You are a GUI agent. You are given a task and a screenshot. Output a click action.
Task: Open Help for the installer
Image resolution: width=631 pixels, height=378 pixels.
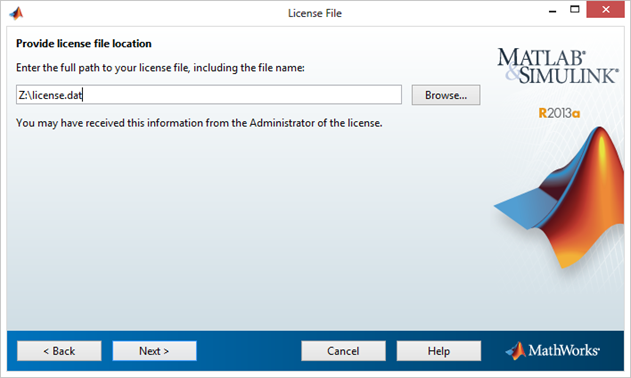coord(439,351)
